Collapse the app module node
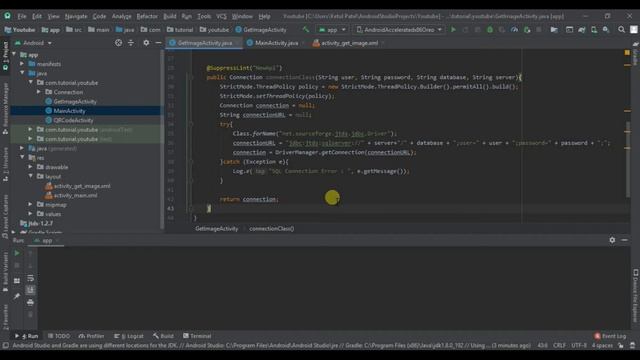 pyautogui.click(x=14, y=54)
